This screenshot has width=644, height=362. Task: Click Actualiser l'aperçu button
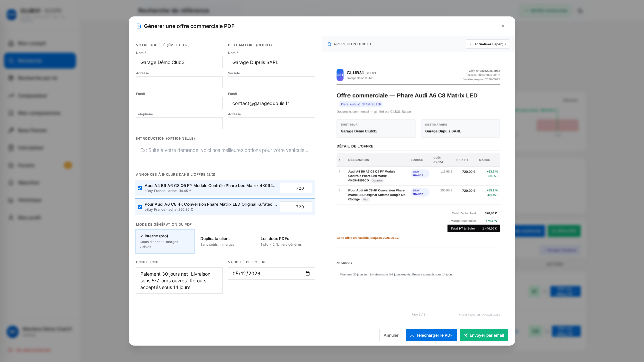(487, 44)
